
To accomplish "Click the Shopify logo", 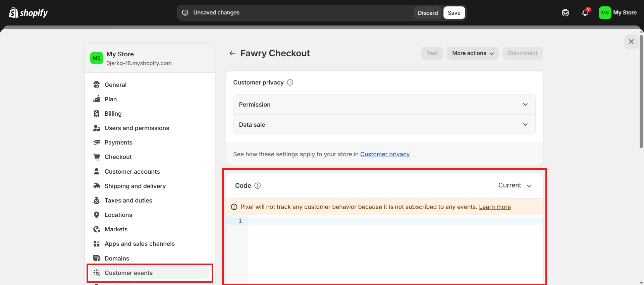I will (x=29, y=13).
